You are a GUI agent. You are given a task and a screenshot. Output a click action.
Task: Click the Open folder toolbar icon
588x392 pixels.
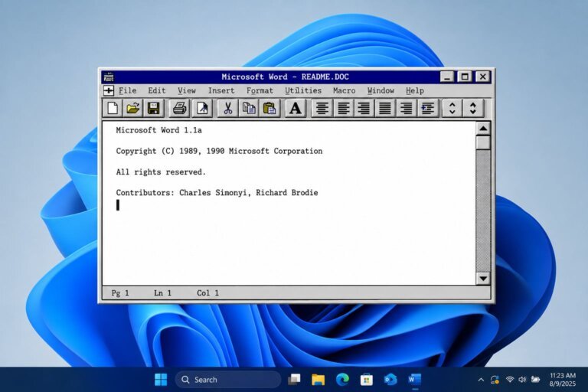[x=132, y=109]
